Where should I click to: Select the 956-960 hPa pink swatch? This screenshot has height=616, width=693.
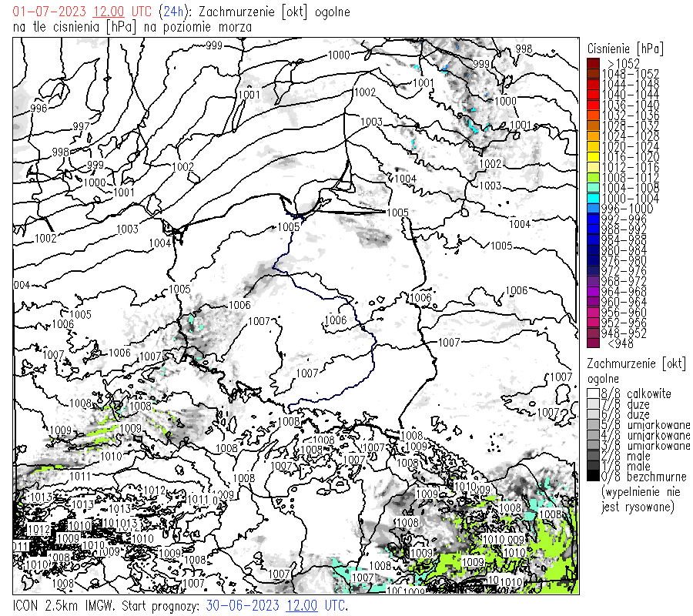tap(593, 313)
